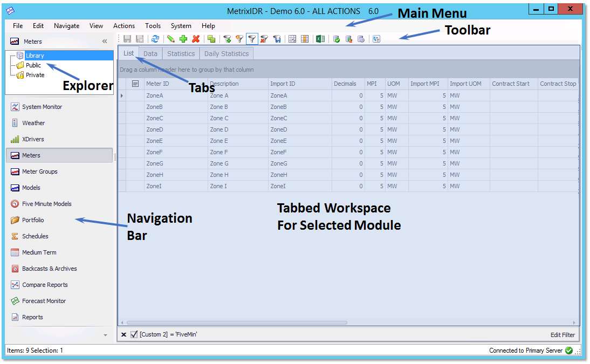Click the funnel with green plus icon

[227, 39]
